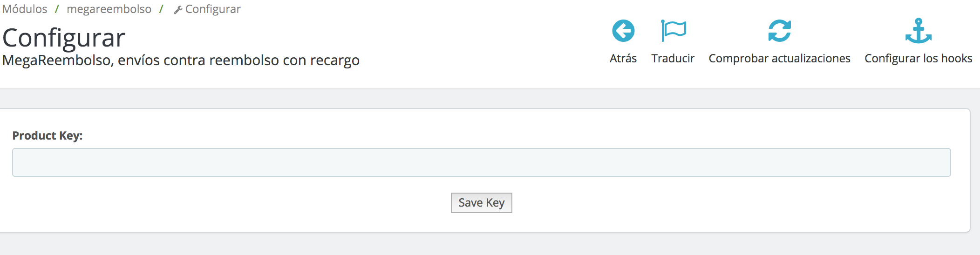The height and width of the screenshot is (255, 980).
Task: Click the circular refresh arrows icon
Action: click(779, 31)
